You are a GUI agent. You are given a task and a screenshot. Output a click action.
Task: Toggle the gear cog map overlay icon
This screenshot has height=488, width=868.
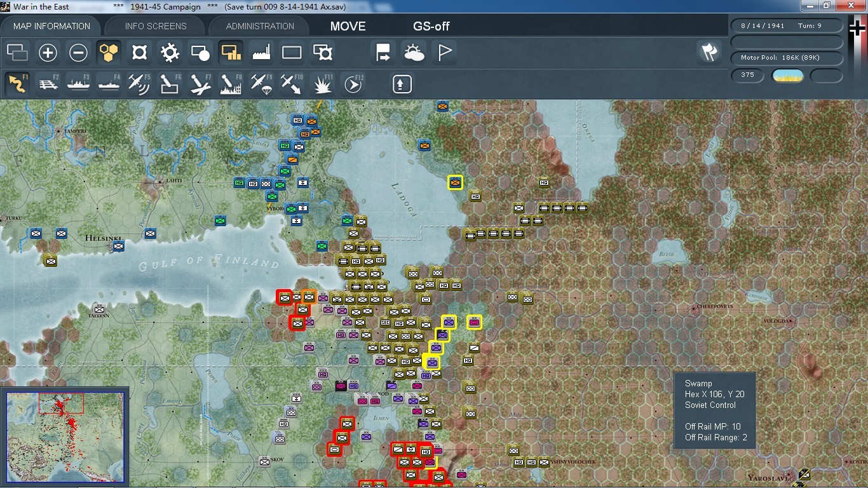pyautogui.click(x=170, y=52)
